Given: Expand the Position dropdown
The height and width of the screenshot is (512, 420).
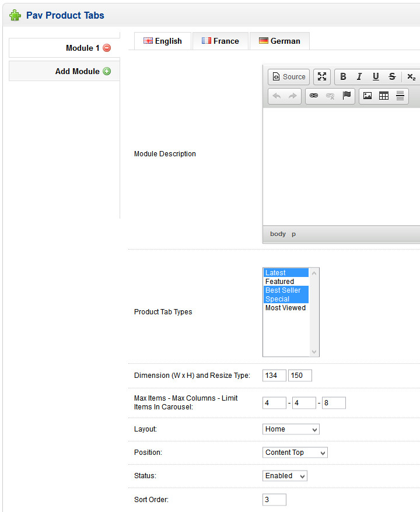Looking at the screenshot, I should (295, 453).
